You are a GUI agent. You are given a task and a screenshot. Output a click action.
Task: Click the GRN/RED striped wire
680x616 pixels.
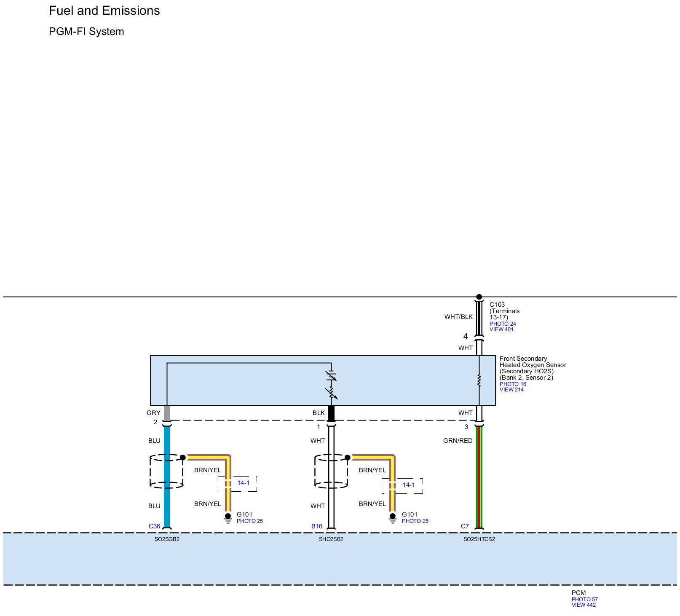(479, 476)
